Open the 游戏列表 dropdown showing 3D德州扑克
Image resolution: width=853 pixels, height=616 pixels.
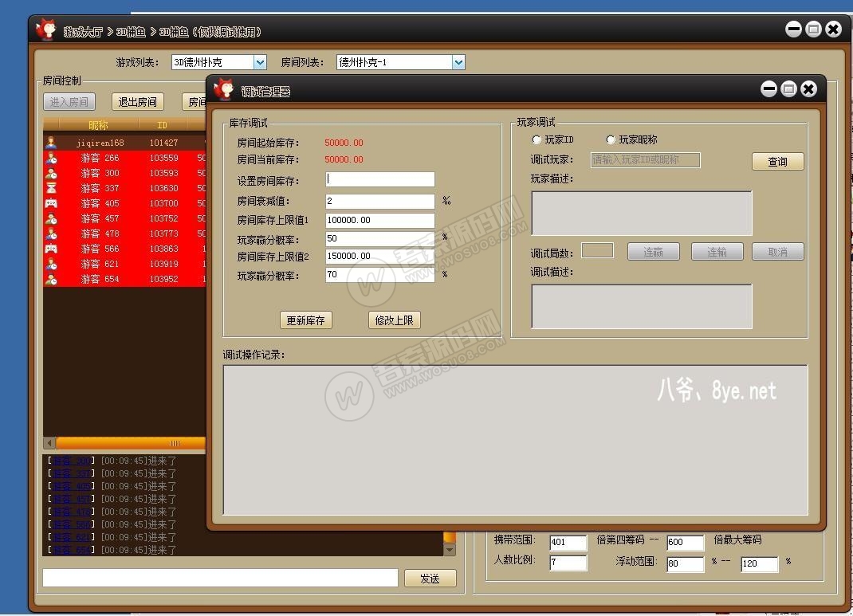[x=261, y=61]
